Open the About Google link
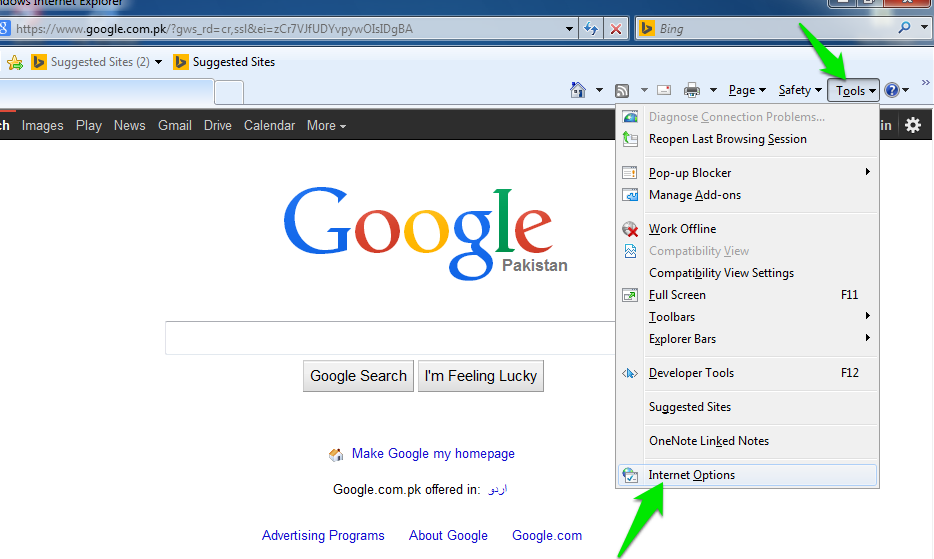The height and width of the screenshot is (559, 934). [448, 535]
